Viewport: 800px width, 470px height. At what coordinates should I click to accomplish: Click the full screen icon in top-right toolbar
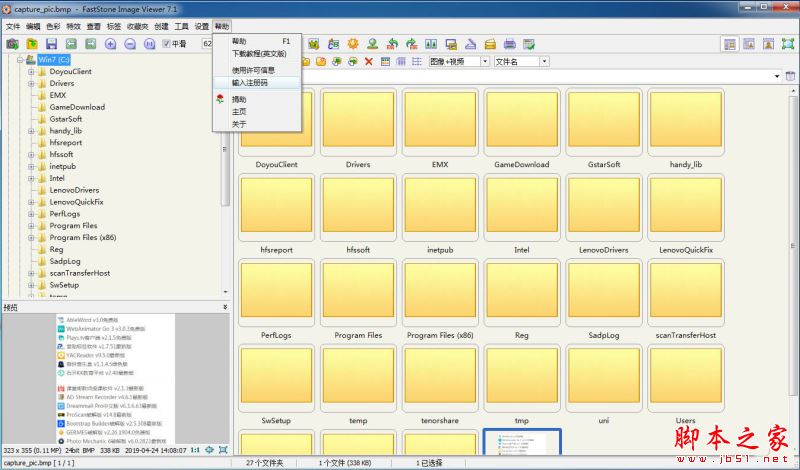coord(788,44)
